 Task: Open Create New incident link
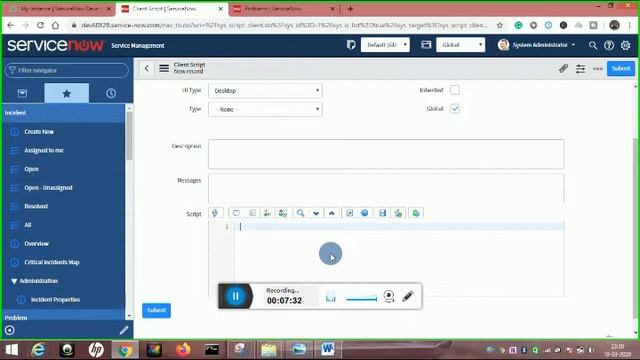coord(39,132)
